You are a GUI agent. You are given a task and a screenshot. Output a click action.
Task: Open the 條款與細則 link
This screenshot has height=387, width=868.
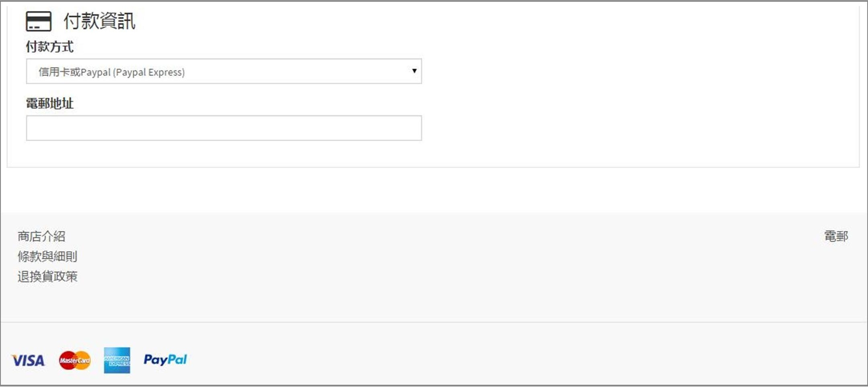pos(47,256)
